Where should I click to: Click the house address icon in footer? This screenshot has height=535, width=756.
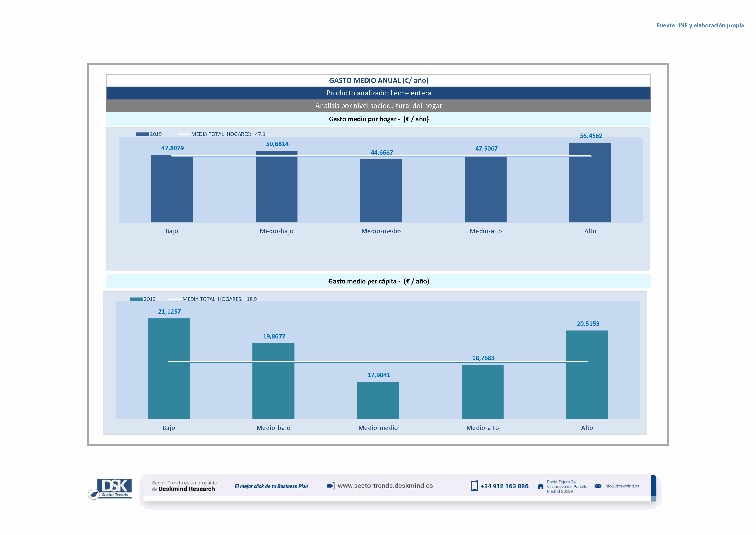(x=540, y=486)
